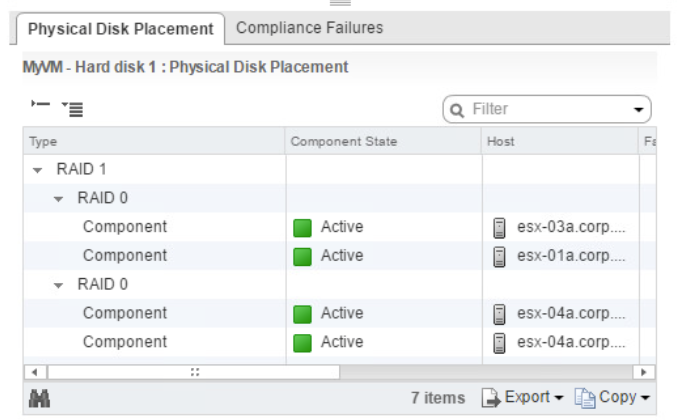This screenshot has height=420, width=678.
Task: Open the Export dropdown menu
Action: 559,398
